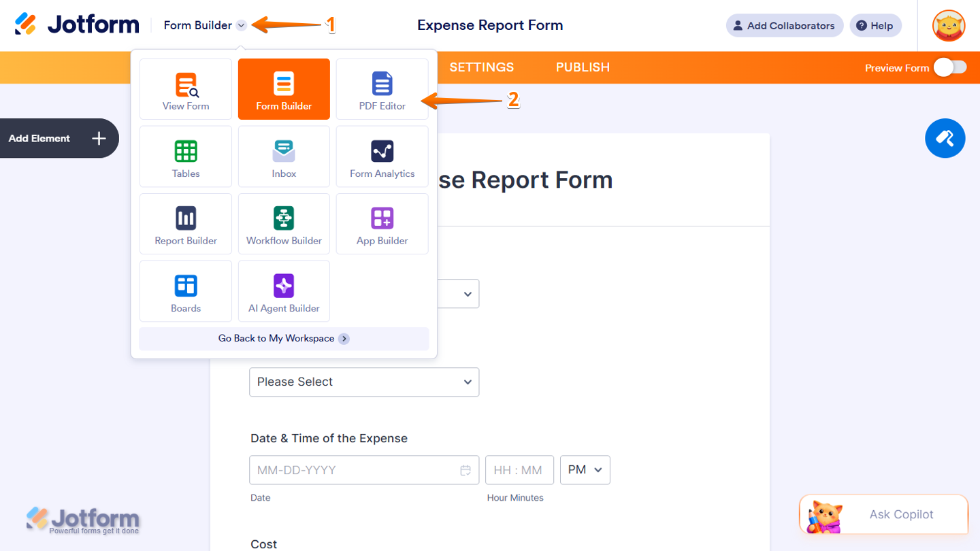This screenshot has width=980, height=551.
Task: Select the Form Builder tile
Action: [x=284, y=89]
